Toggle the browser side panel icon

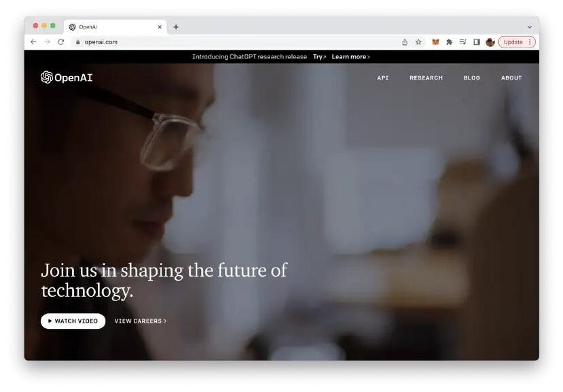click(477, 42)
